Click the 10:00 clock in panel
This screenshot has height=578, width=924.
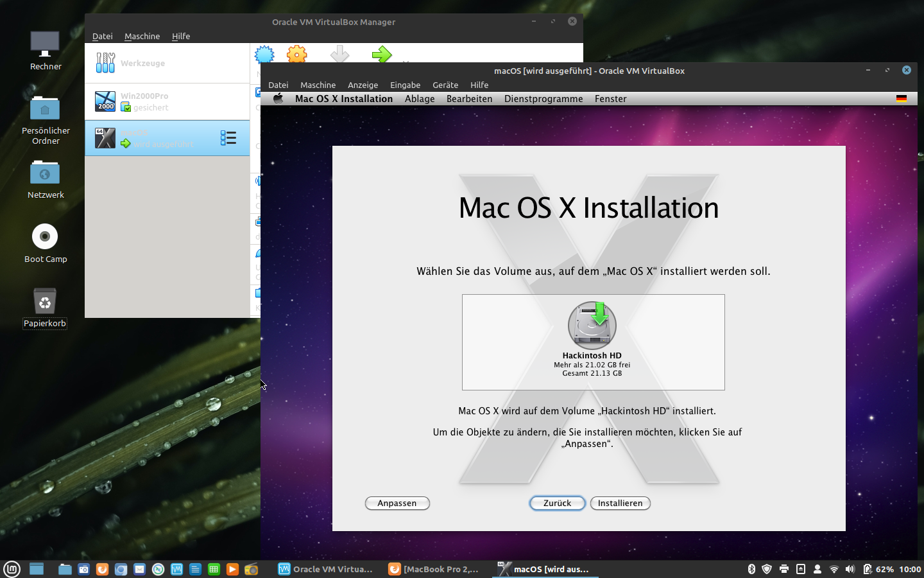pyautogui.click(x=910, y=569)
